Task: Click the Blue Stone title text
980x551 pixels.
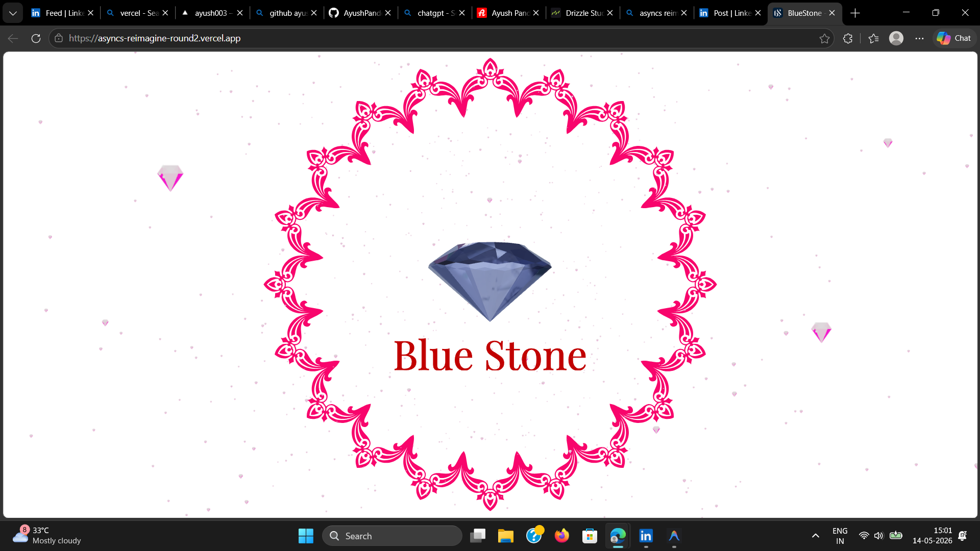Action: click(x=490, y=355)
